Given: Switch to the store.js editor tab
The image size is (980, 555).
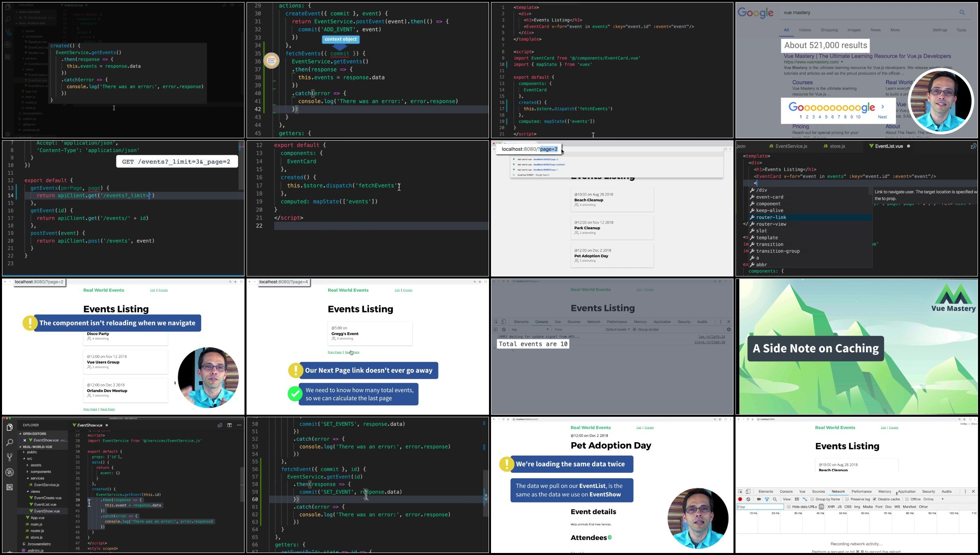Looking at the screenshot, I should point(835,146).
